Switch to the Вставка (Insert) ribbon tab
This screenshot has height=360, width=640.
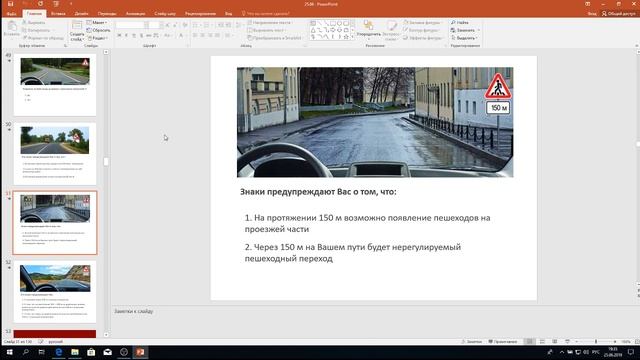coord(58,13)
